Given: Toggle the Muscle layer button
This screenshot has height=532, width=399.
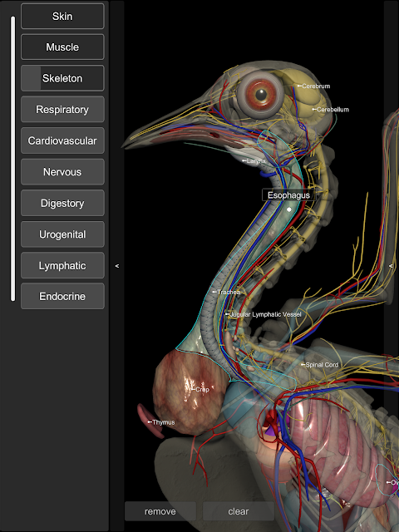Looking at the screenshot, I should tap(62, 47).
